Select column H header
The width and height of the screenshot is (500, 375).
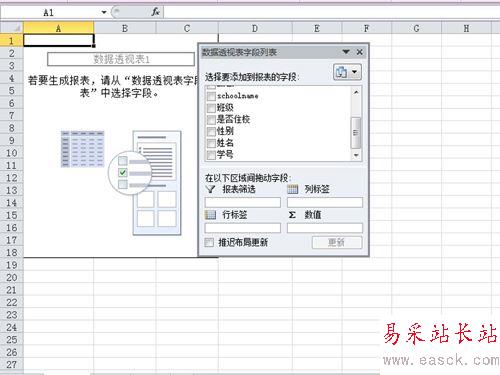pos(466,28)
